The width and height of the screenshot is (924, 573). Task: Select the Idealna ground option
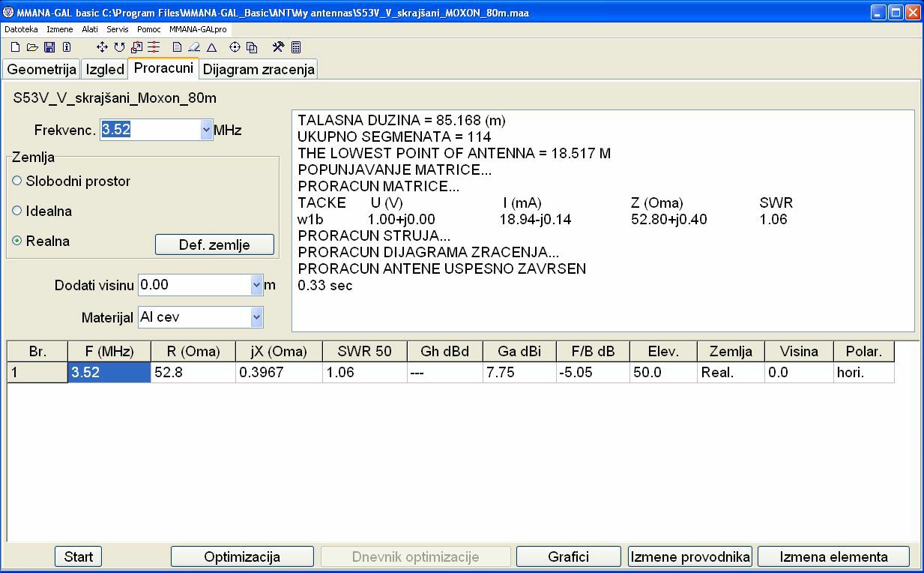point(17,211)
